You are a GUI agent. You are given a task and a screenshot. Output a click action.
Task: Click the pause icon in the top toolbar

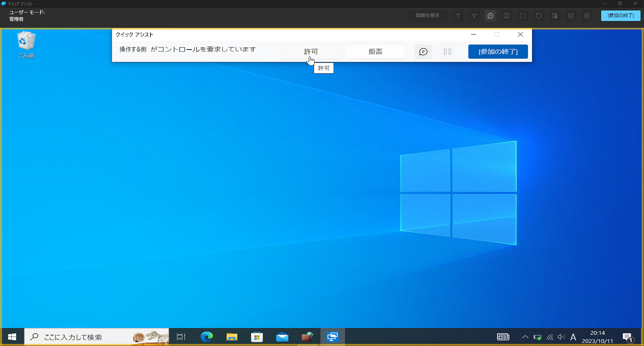point(571,16)
